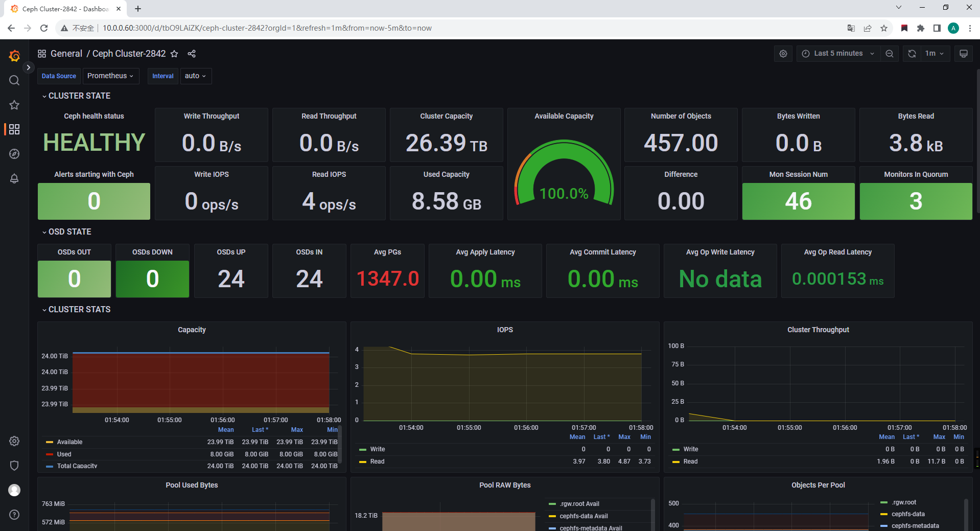Viewport: 980px width, 531px height.
Task: Open the Write Throughput panel title menu
Action: click(x=212, y=117)
